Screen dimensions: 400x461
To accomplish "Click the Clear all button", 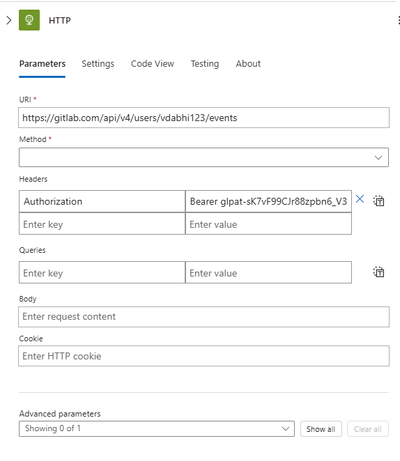I will 368,429.
